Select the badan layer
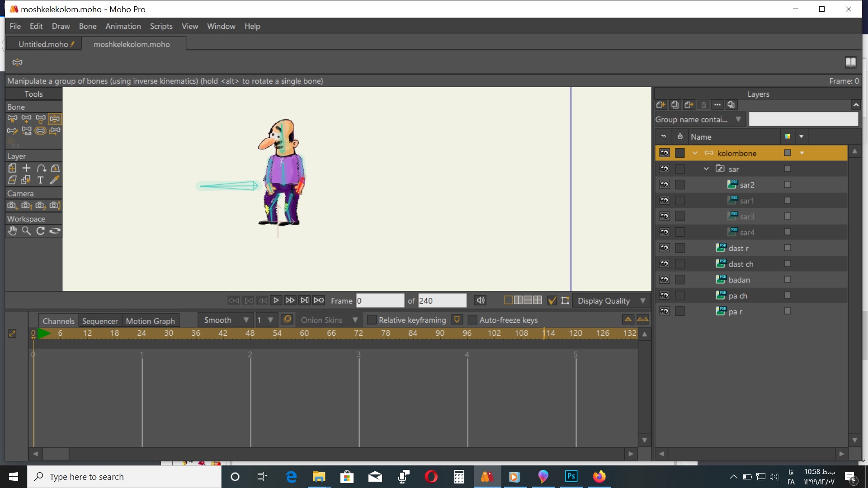This screenshot has width=868, height=488. (x=739, y=279)
